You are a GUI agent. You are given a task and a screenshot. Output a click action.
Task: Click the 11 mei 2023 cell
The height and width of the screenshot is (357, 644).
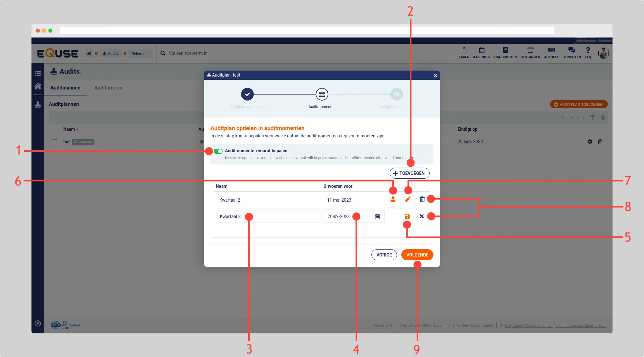339,200
